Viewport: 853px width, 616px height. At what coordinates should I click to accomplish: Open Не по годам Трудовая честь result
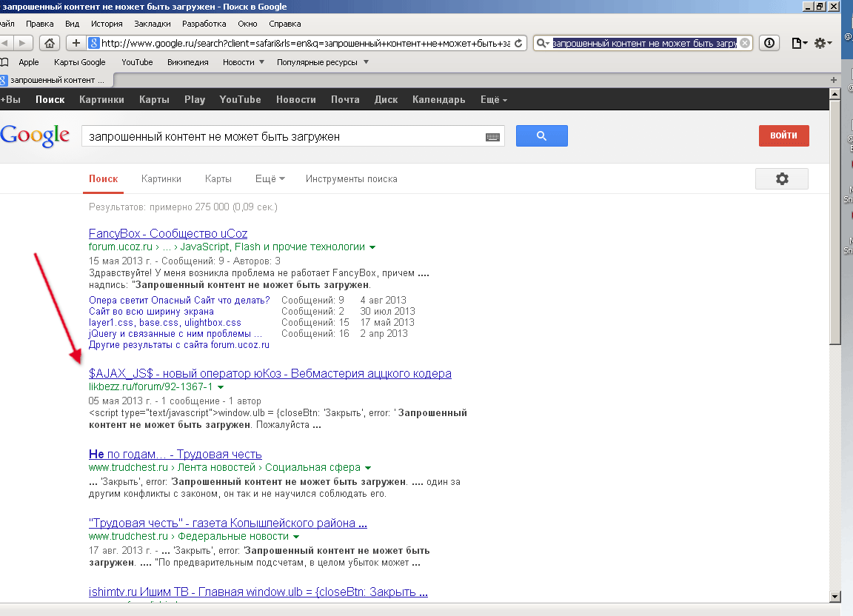tap(175, 454)
